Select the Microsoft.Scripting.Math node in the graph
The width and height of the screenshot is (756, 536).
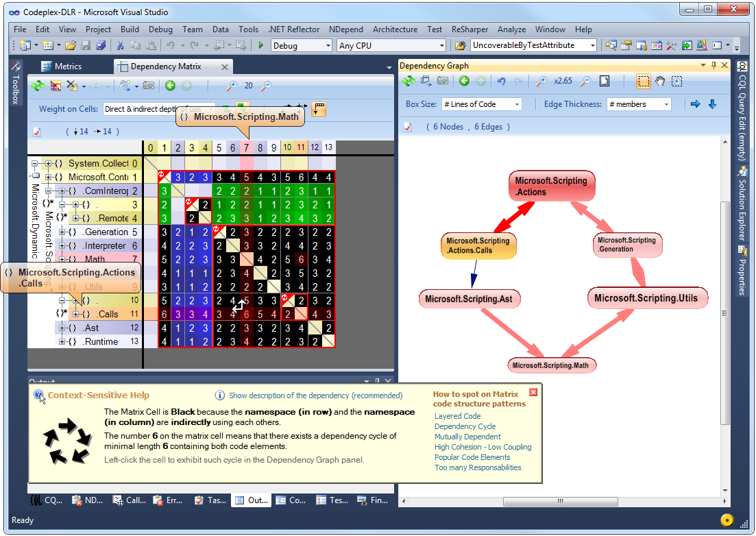click(552, 365)
